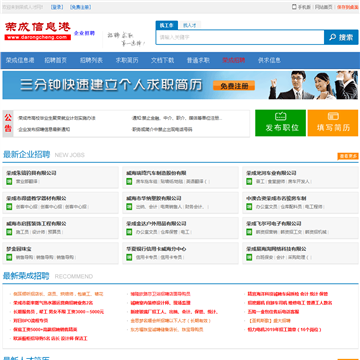The height and width of the screenshot is (360, 360).
Task: Click green icon under 荣成龙河车业有限公司
Action: click(x=249, y=181)
